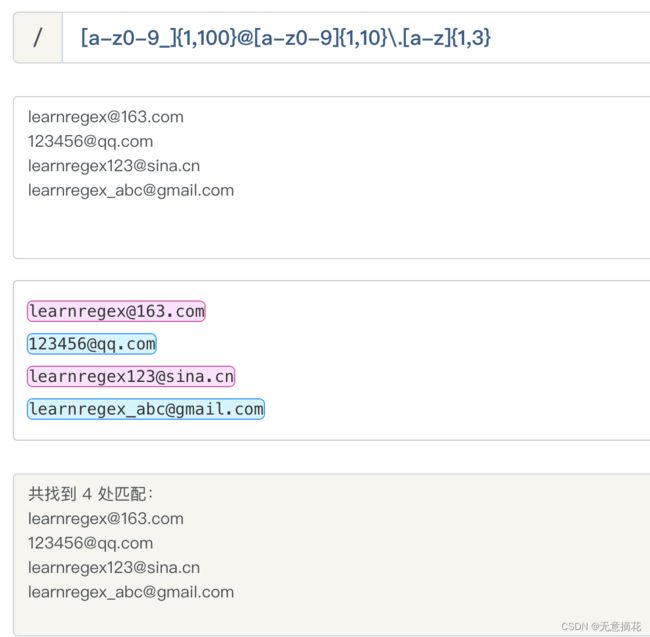Click 123456@qq.com in the test text
The image size is (650, 637).
tap(90, 142)
